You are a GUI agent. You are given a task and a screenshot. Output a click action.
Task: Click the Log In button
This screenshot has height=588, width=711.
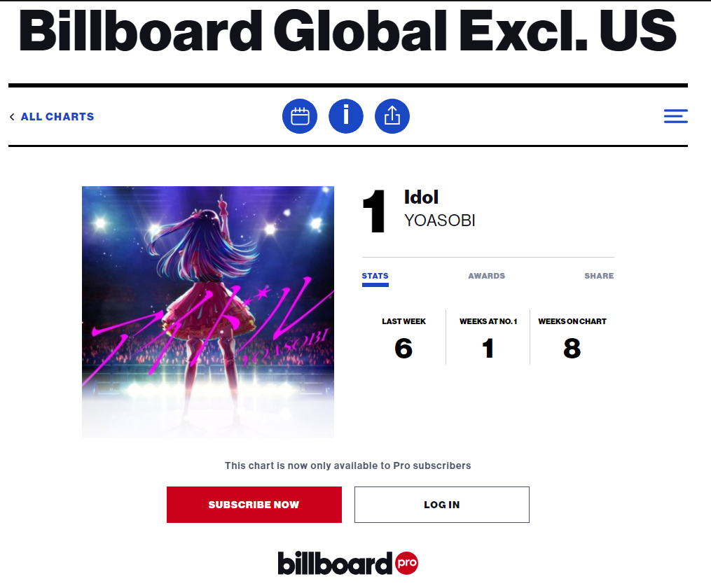pyautogui.click(x=441, y=505)
